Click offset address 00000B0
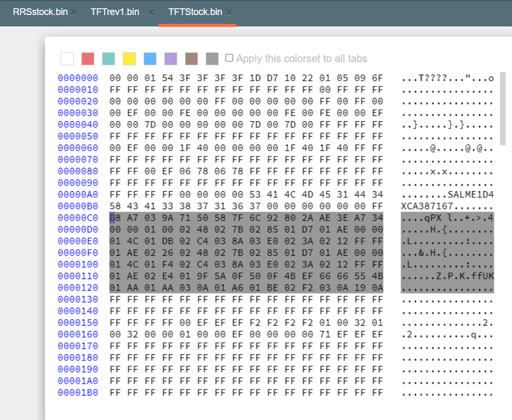512x420 pixels. tap(78, 206)
